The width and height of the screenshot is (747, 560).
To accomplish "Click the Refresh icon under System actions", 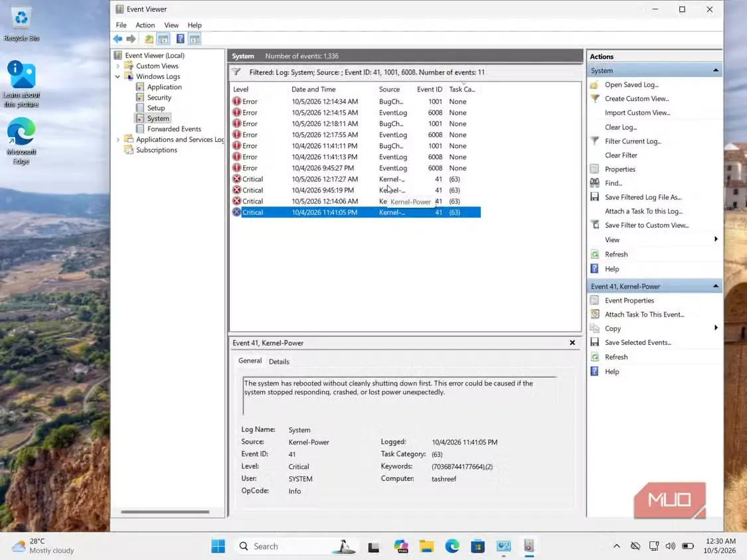I will (x=594, y=254).
